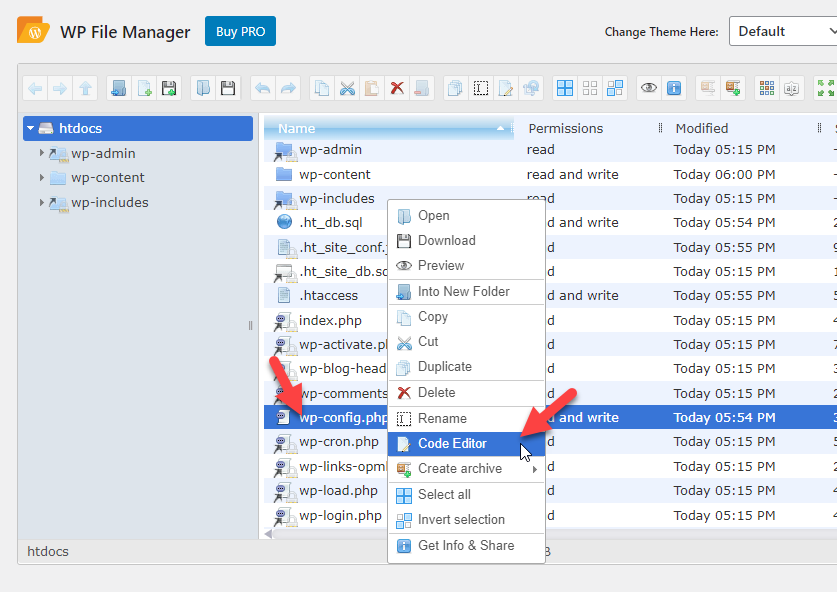Open the Change Theme dropdown
The image size is (837, 592).
pyautogui.click(x=783, y=31)
